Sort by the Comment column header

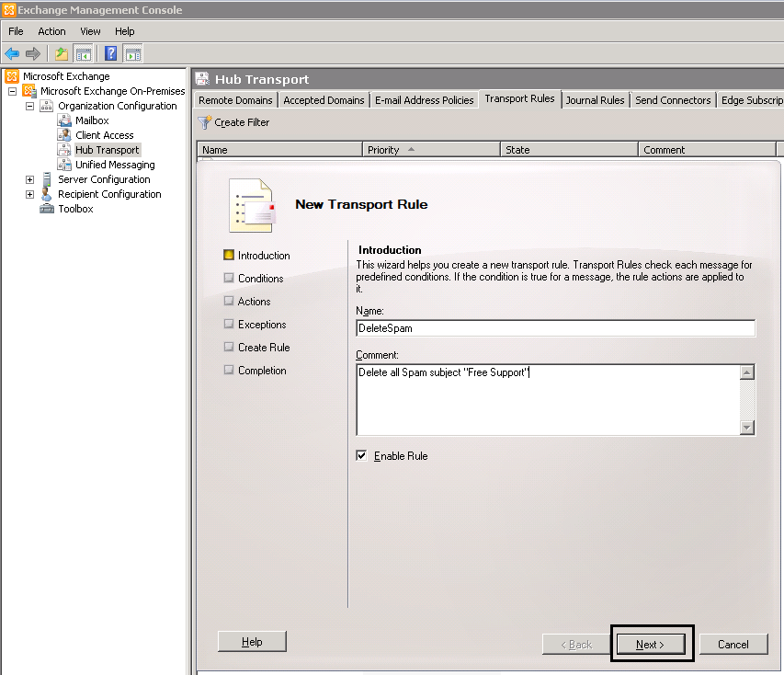tap(707, 150)
